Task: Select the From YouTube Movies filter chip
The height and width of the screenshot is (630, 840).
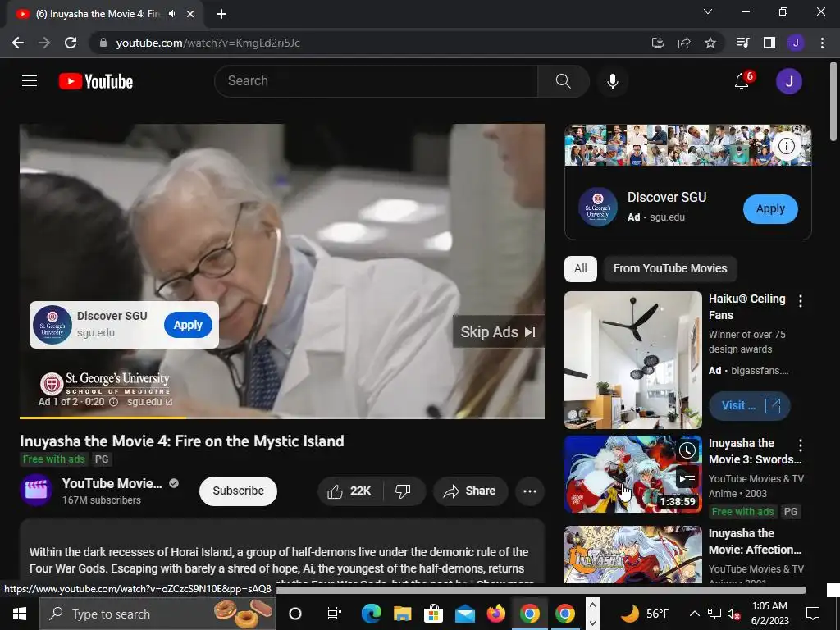Action: coord(670,268)
